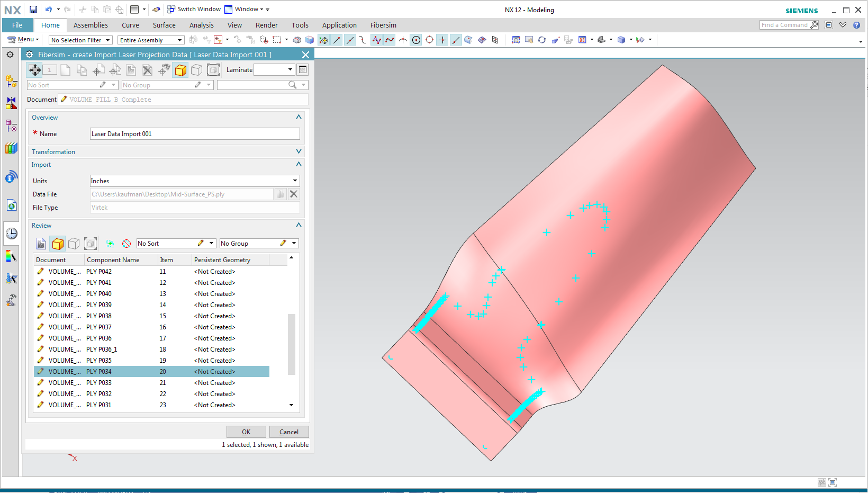868x493 pixels.
Task: Toggle wireframe cube in the Review toolbar
Action: tap(74, 244)
